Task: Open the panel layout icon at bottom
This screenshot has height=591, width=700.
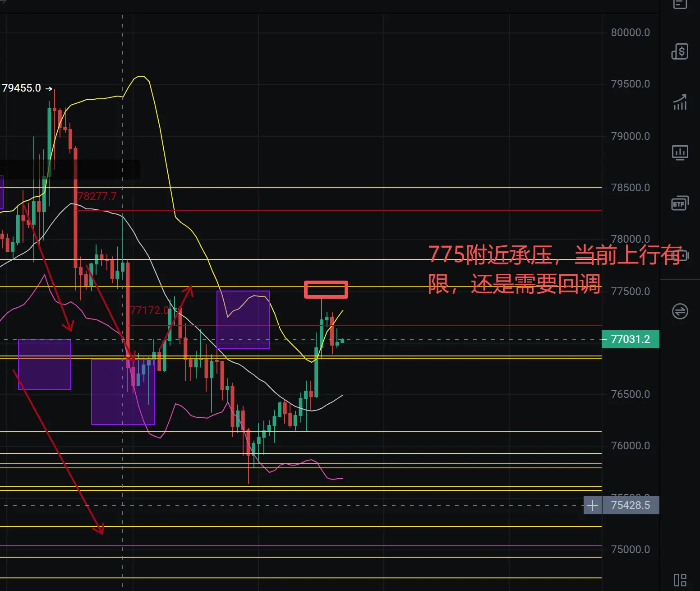Action: [680, 580]
